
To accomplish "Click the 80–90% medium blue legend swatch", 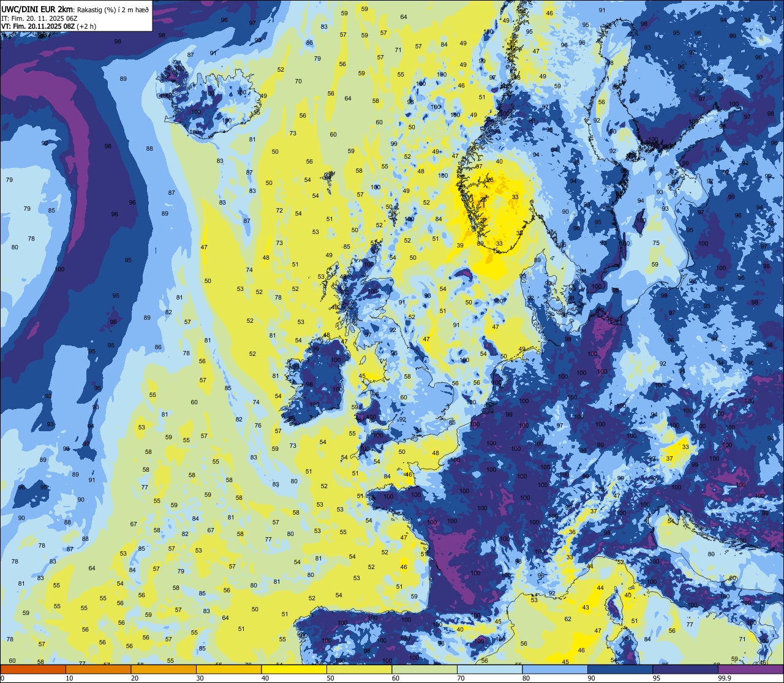I will point(555,670).
